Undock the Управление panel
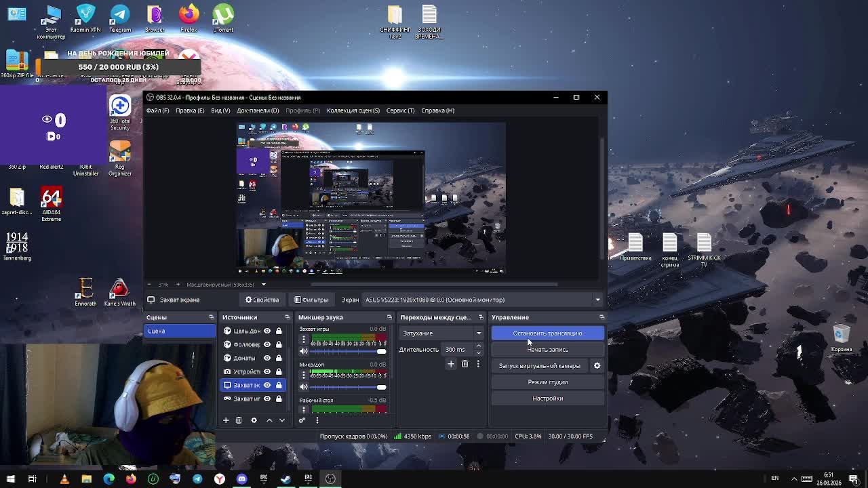This screenshot has width=868, height=488. tap(601, 317)
